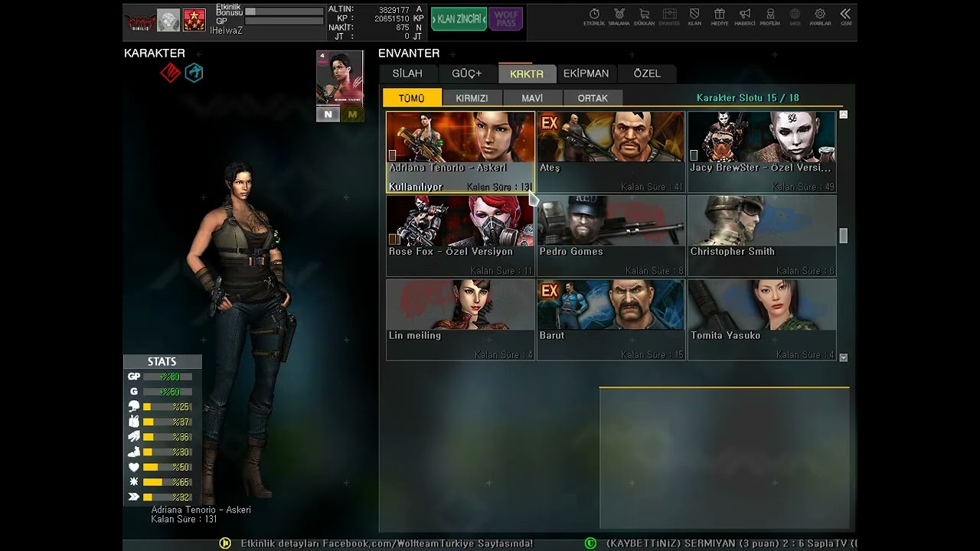Select the Lin meiling character card
The image size is (980, 551).
460,319
